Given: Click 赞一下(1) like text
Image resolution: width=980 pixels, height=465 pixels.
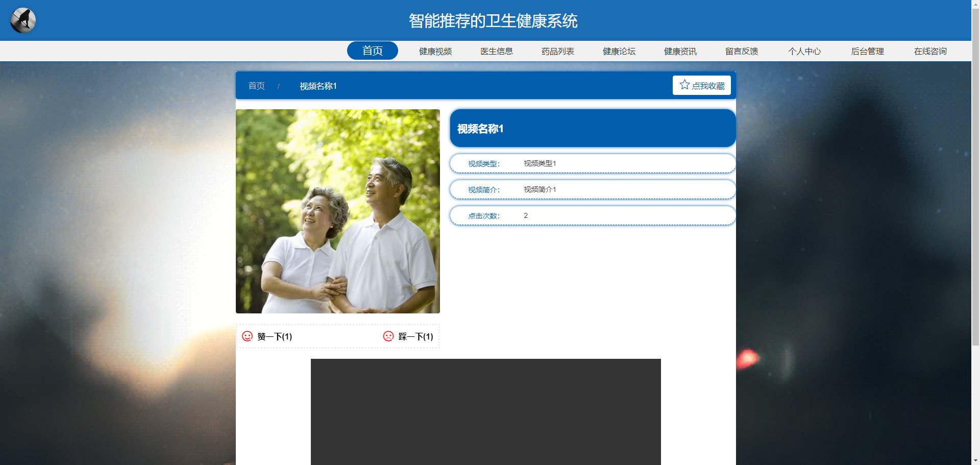Looking at the screenshot, I should pyautogui.click(x=275, y=336).
